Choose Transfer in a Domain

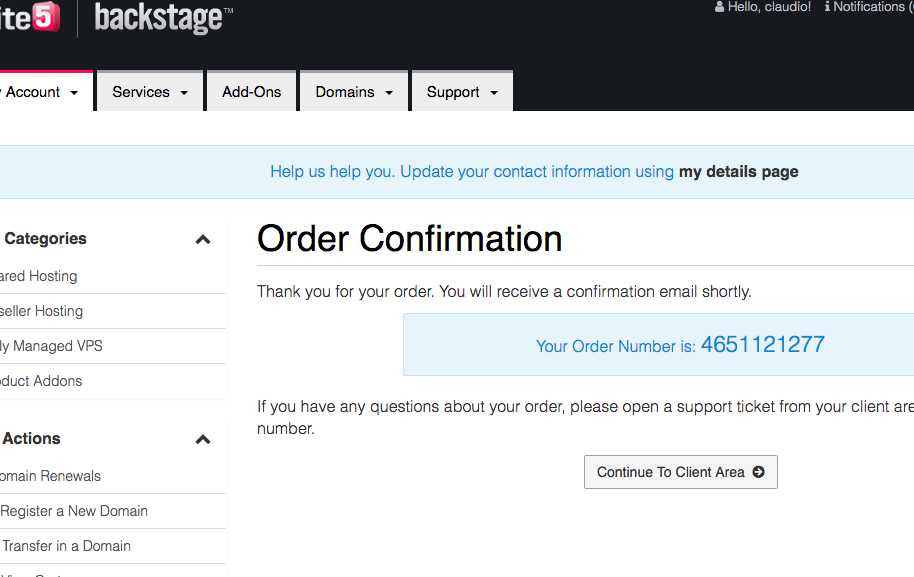66,546
